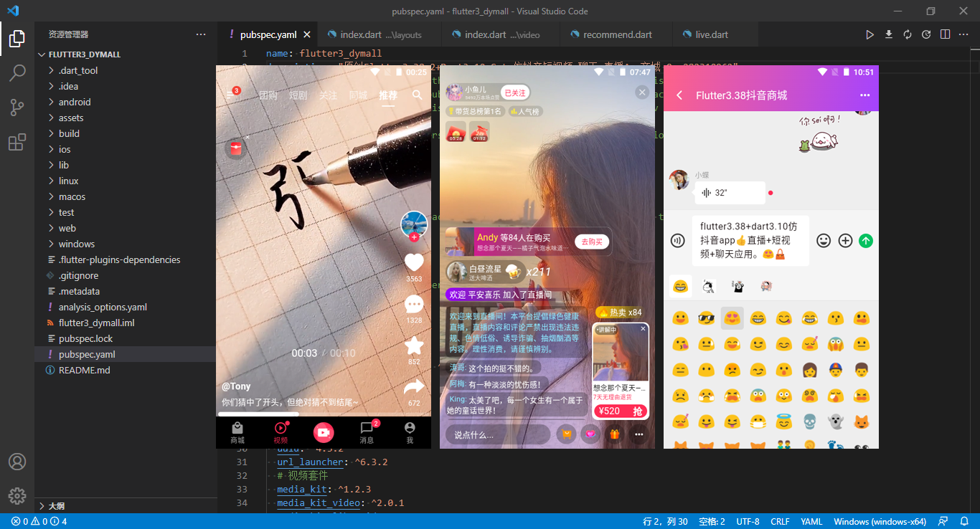Close the 想念那个夏天 product popup
The image size is (980, 529).
tap(641, 328)
